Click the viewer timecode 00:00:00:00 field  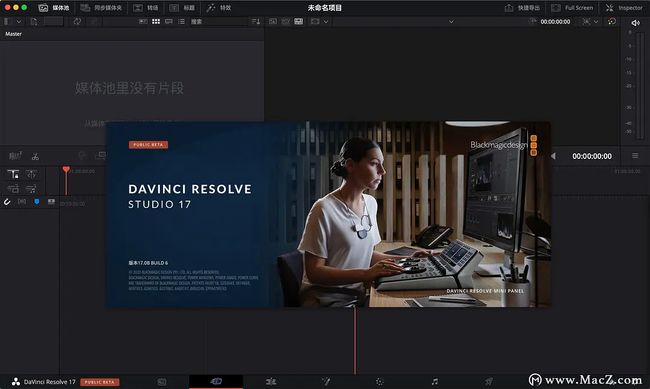point(555,22)
